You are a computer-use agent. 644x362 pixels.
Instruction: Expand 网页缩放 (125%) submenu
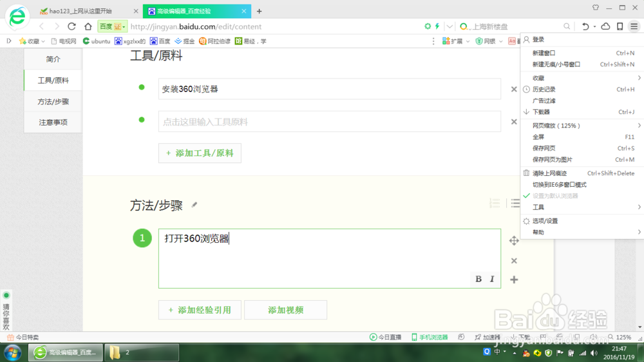point(582,126)
